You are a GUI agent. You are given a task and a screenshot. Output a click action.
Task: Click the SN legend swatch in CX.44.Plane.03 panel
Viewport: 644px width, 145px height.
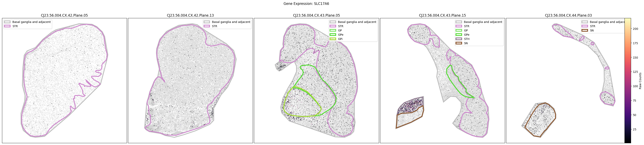point(585,30)
